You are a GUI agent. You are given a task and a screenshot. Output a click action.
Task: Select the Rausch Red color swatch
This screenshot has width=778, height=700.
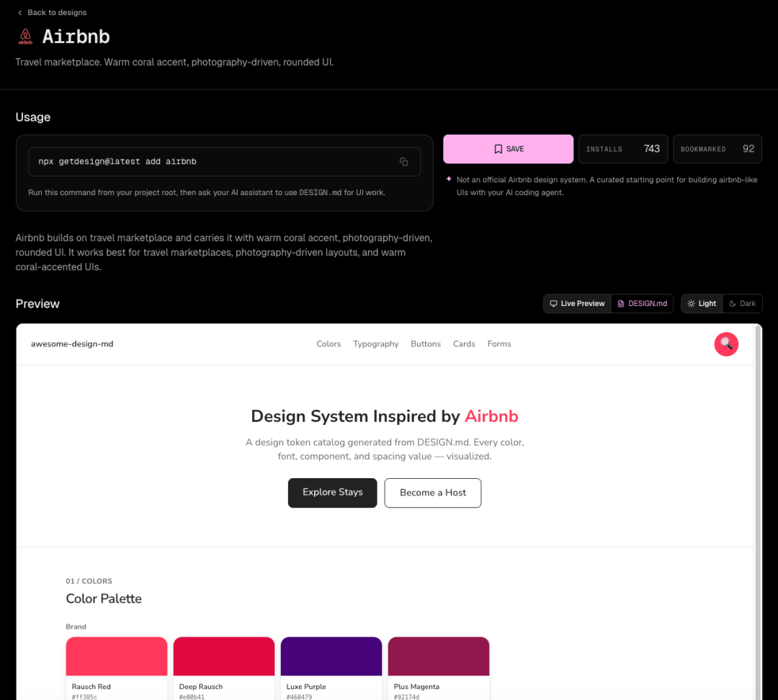[x=116, y=656]
